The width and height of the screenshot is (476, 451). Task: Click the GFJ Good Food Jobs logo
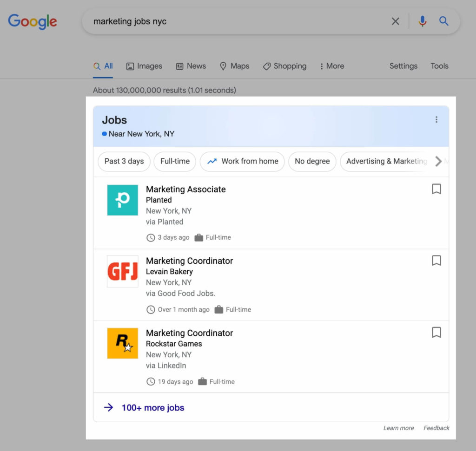click(x=123, y=271)
